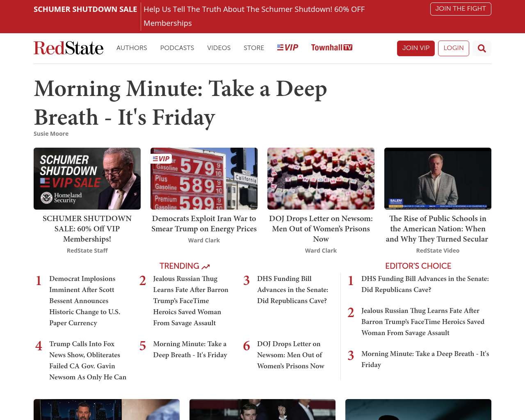The width and height of the screenshot is (525, 420).
Task: Click the search magnifying glass icon
Action: click(x=482, y=48)
